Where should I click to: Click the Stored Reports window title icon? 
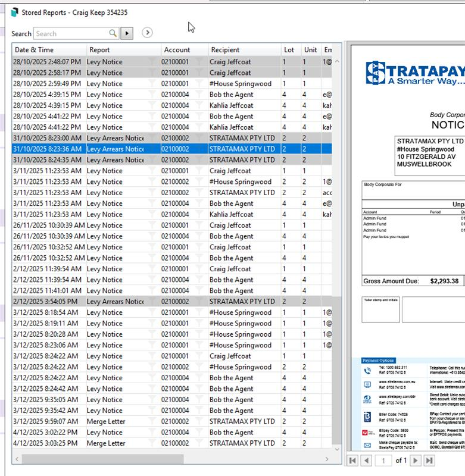(14, 12)
